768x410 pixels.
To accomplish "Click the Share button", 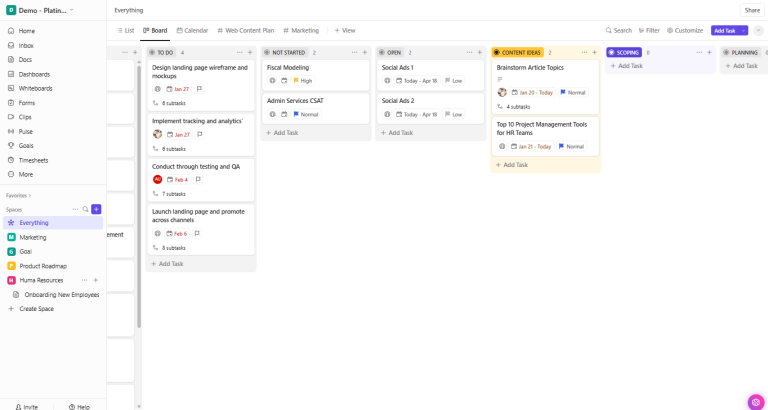I will pos(752,10).
